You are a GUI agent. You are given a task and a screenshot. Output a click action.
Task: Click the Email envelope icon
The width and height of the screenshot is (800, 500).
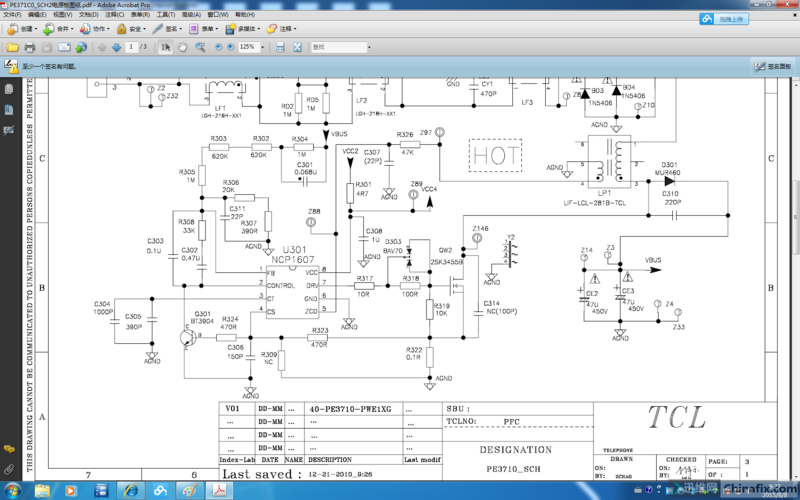(x=64, y=47)
